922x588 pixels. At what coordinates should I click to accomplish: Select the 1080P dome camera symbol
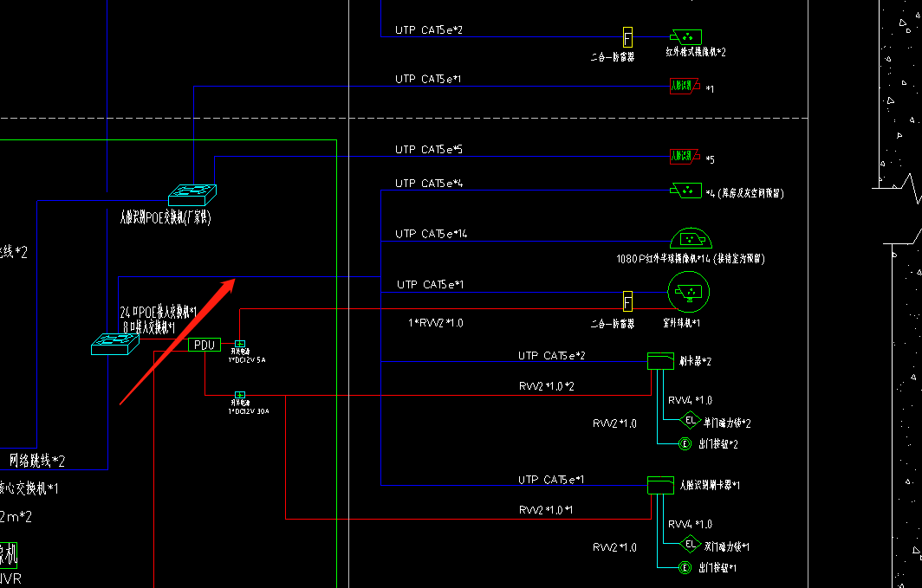[x=691, y=238]
